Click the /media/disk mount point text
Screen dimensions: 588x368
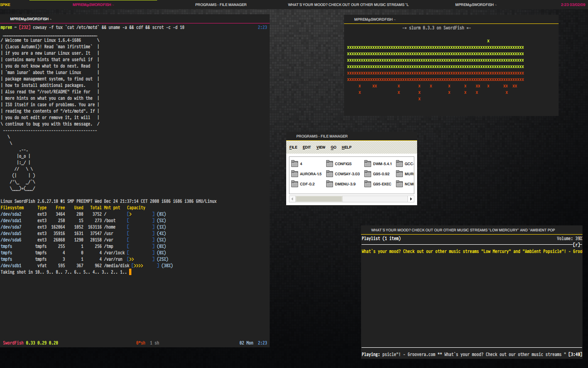pyautogui.click(x=117, y=265)
